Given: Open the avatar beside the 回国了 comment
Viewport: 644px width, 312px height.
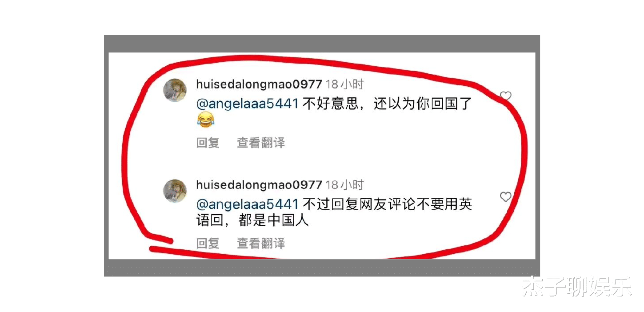Looking at the screenshot, I should [x=175, y=90].
